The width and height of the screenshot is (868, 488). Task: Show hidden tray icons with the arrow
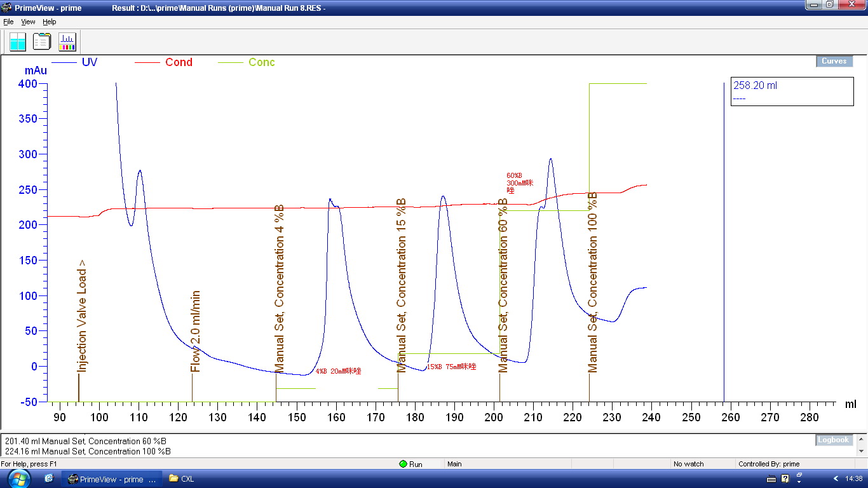836,478
